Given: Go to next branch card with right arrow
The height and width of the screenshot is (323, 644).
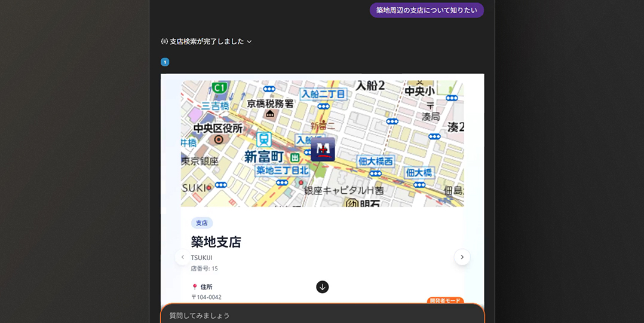Looking at the screenshot, I should click(x=462, y=257).
